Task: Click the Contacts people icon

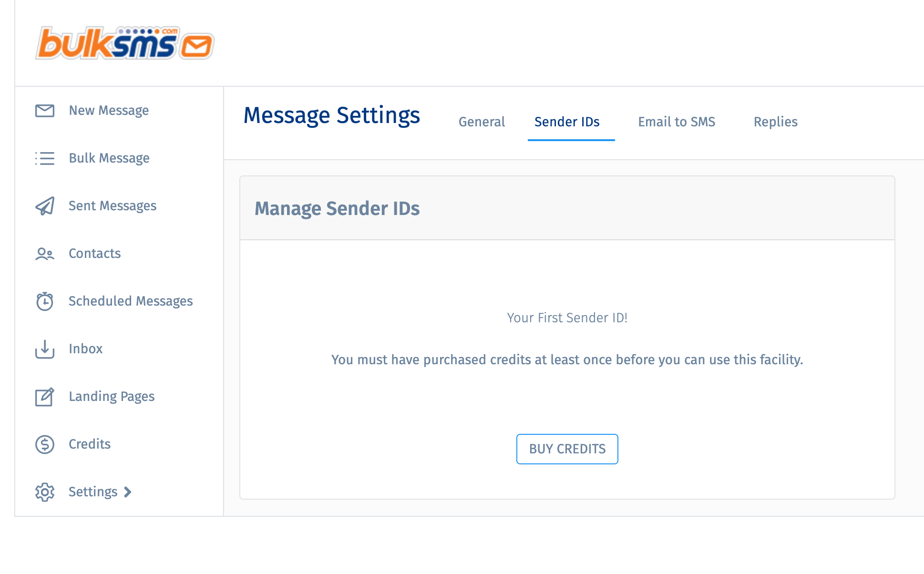Action: [x=45, y=254]
